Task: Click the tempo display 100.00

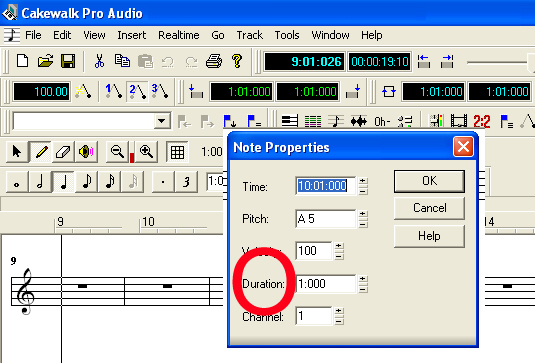Action: click(x=42, y=91)
